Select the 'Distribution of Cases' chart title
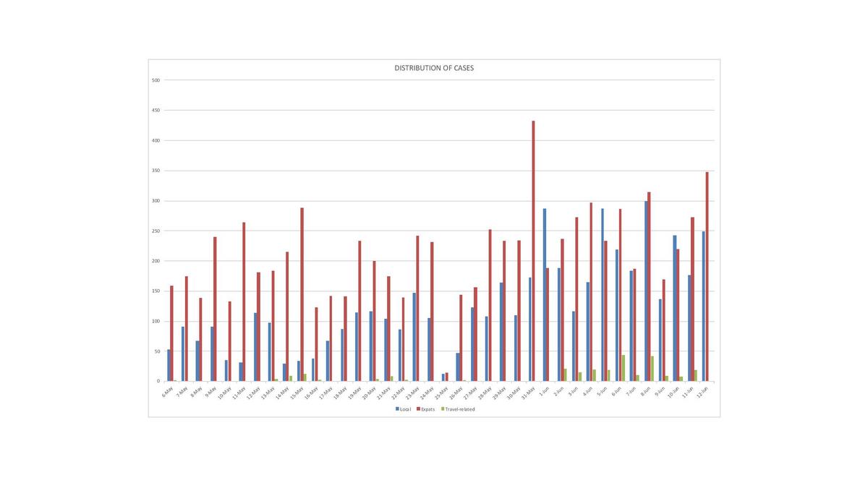The image size is (868, 488). (434, 68)
